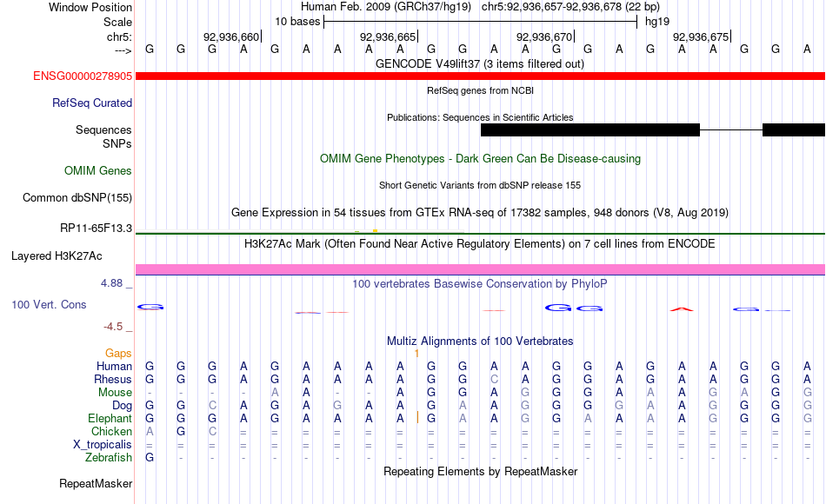Screen dimensions: 826x504
Task: Click the RefSeq genes from NCBI title
Action: tap(481, 90)
